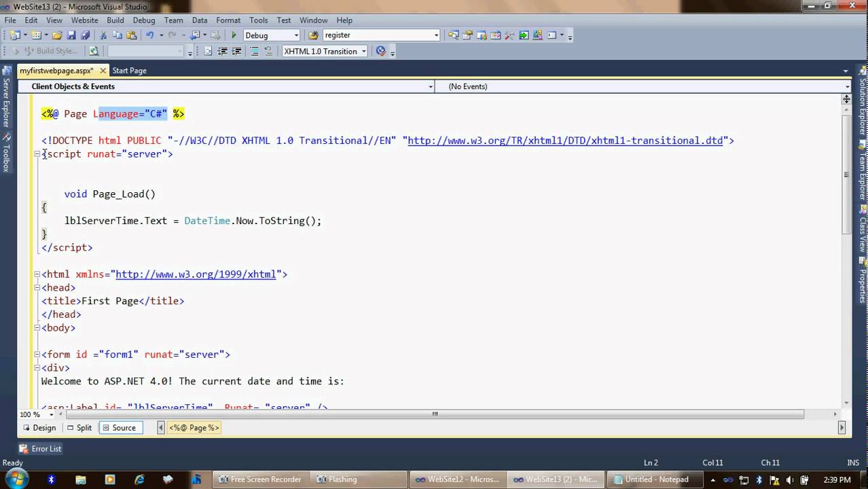The image size is (868, 489).
Task: Open the Tools menu
Action: pyautogui.click(x=259, y=20)
